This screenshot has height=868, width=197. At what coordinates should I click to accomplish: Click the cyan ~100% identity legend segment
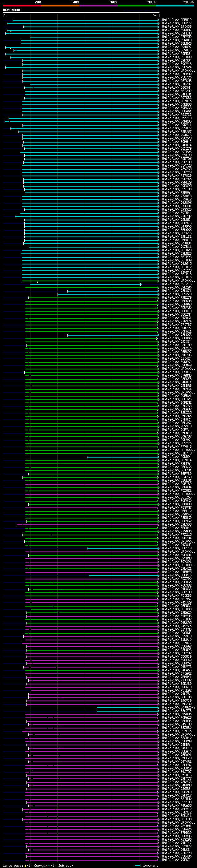[x=175, y=6]
